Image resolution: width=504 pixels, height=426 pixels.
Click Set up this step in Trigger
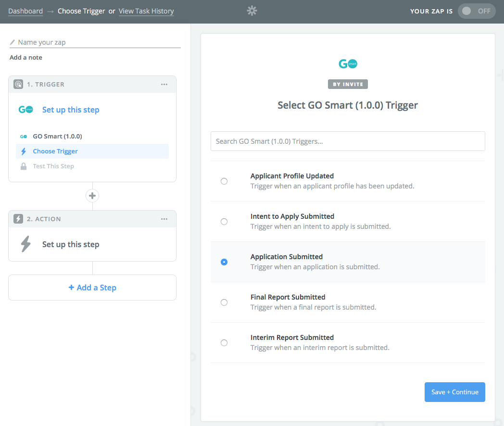[71, 110]
